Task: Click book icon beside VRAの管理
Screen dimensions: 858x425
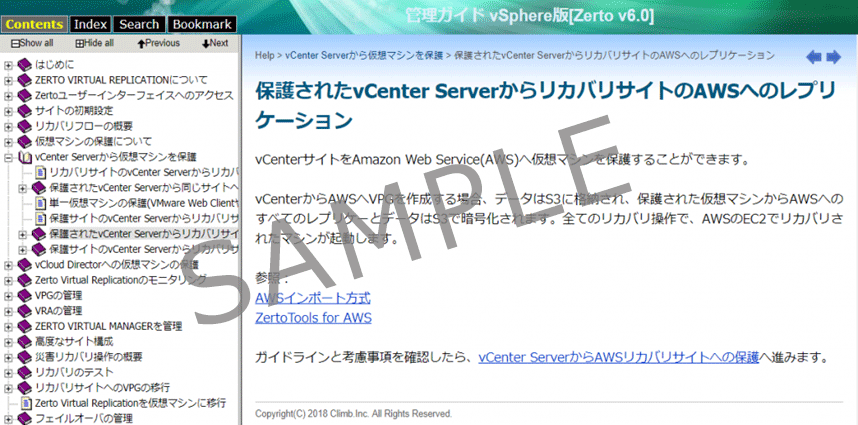Action: click(25, 311)
